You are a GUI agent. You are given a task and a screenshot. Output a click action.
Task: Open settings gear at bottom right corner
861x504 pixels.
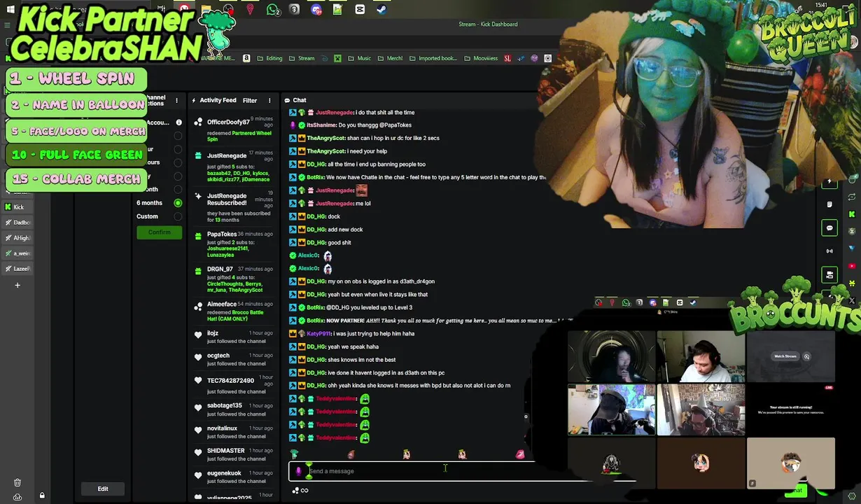852,496
